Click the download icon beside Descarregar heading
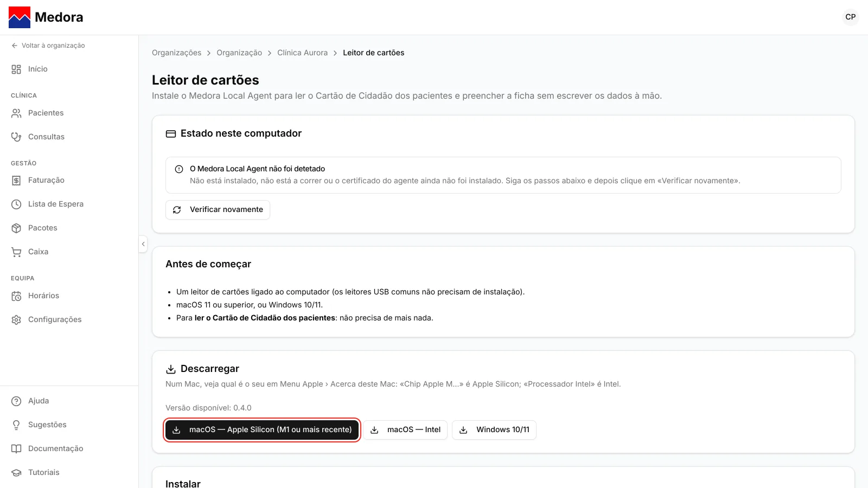868x488 pixels. (x=171, y=369)
